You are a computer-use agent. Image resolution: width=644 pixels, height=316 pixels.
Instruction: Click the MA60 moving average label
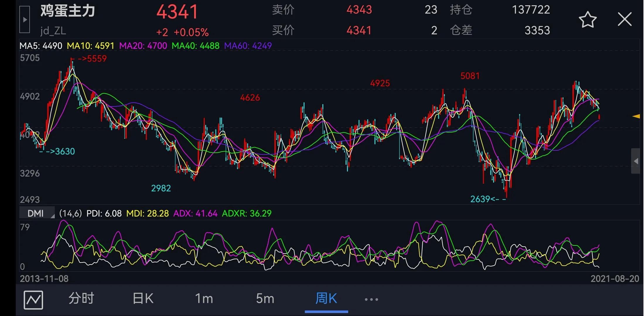tap(248, 46)
